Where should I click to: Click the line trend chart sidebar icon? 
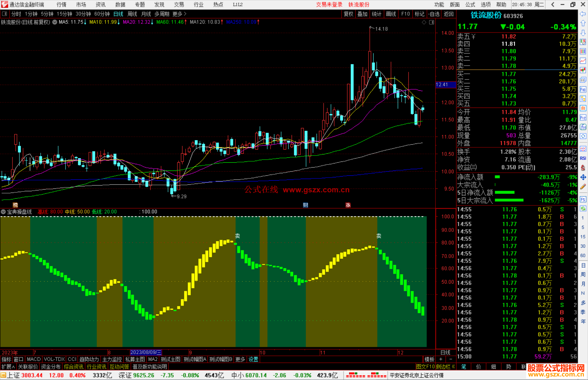pos(583,61)
